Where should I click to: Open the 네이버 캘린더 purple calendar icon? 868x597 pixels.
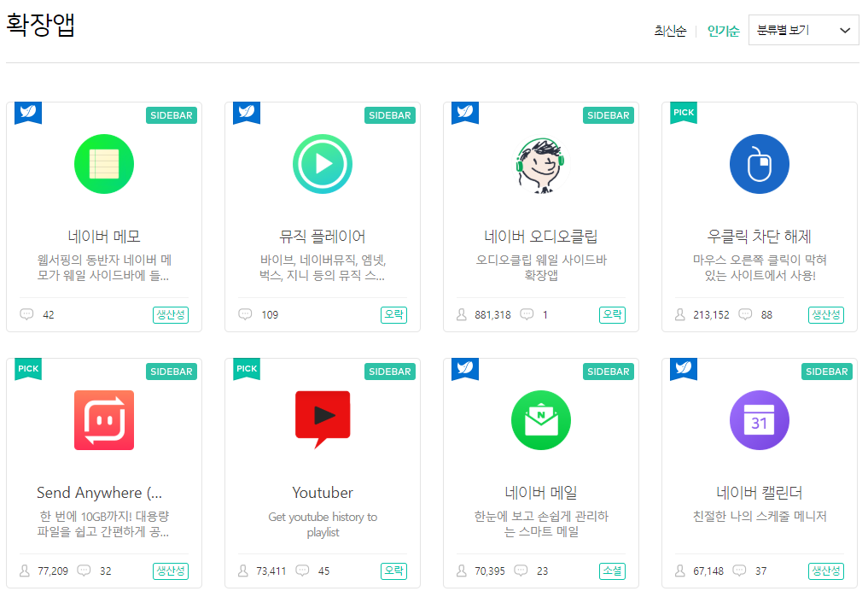[760, 420]
